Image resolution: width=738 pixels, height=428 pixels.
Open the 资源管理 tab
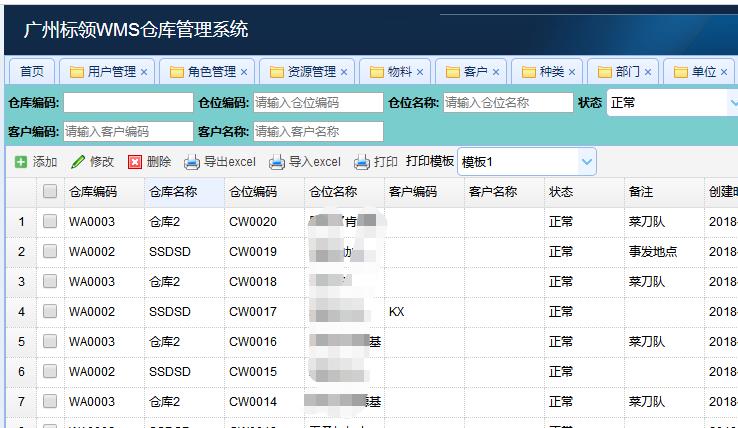311,72
